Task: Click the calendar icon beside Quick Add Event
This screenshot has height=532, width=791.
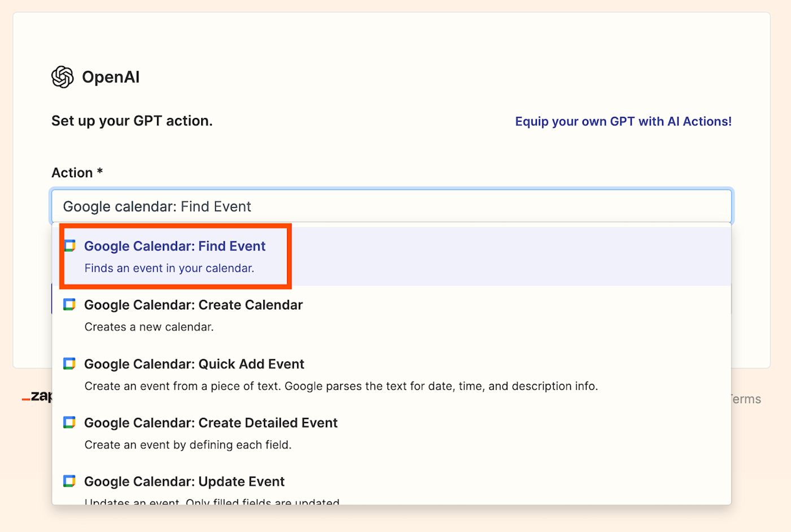Action: click(69, 364)
